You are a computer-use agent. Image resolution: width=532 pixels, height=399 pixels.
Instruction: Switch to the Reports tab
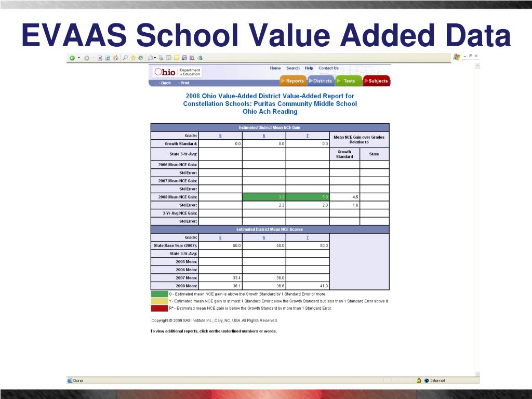point(293,81)
